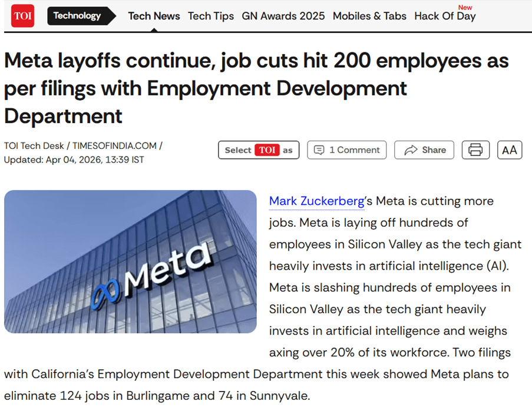Screen dimensions: 532x408
Task: Go to the Tech Tips tab
Action: tap(211, 16)
